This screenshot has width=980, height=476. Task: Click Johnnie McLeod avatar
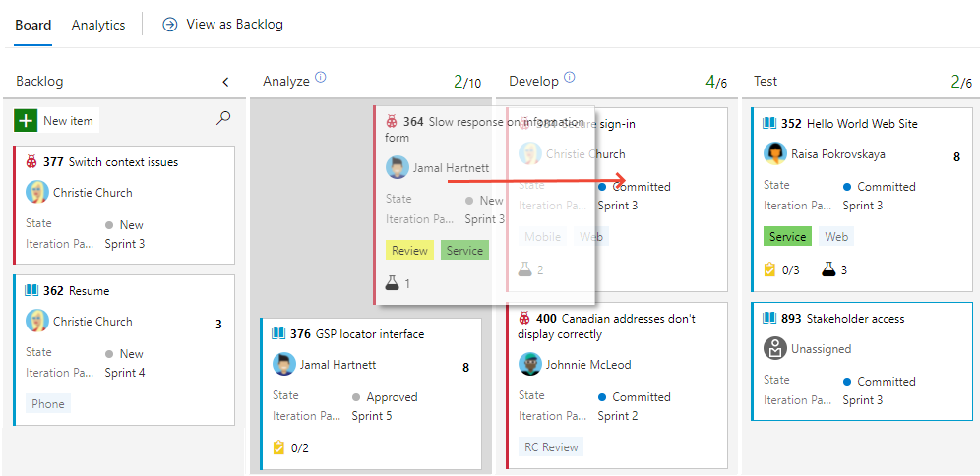pos(530,364)
